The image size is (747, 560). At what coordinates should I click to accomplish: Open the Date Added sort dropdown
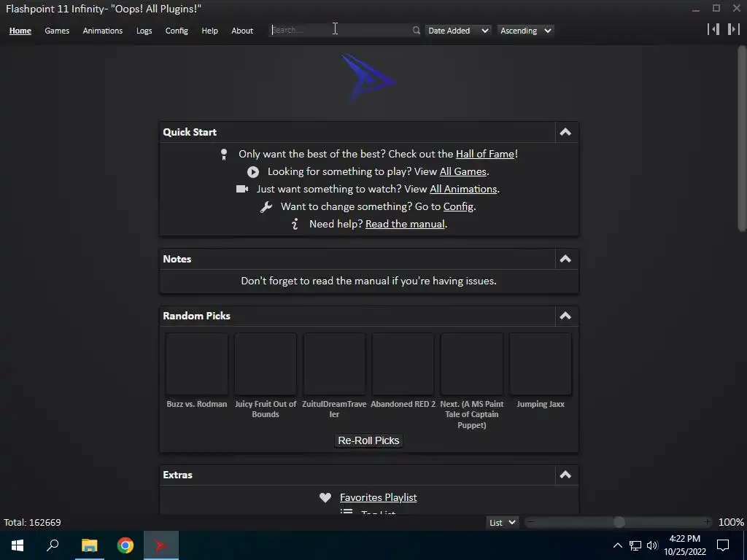click(x=458, y=31)
